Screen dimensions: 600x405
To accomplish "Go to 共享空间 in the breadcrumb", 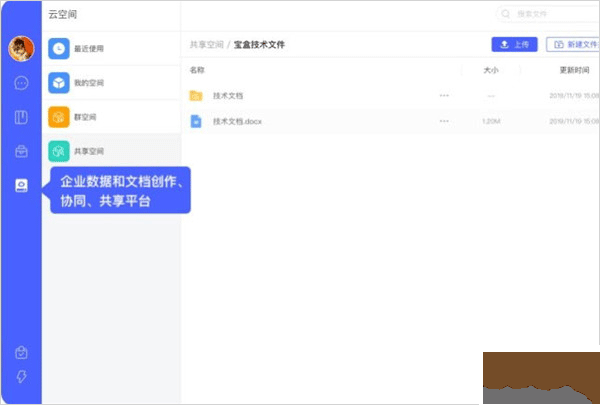I will point(205,45).
